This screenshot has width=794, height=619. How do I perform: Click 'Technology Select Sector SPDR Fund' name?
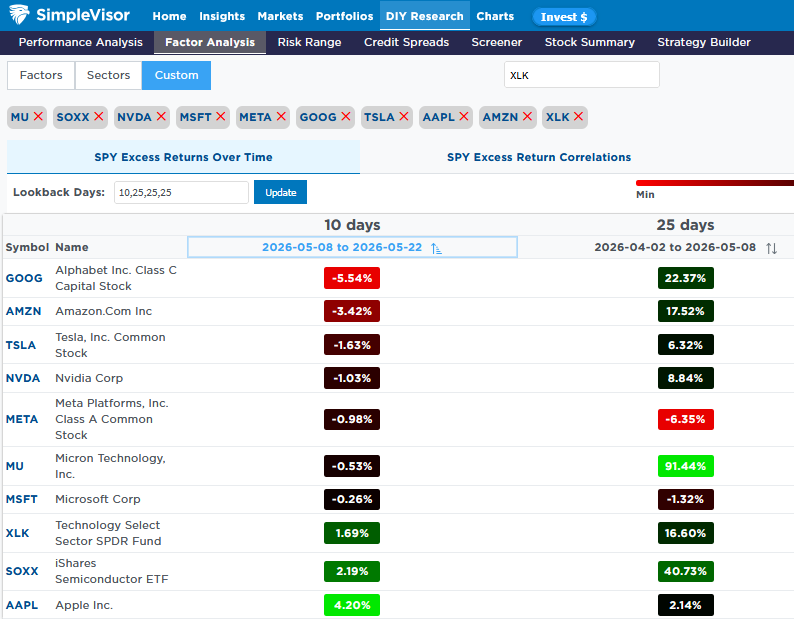coord(108,533)
